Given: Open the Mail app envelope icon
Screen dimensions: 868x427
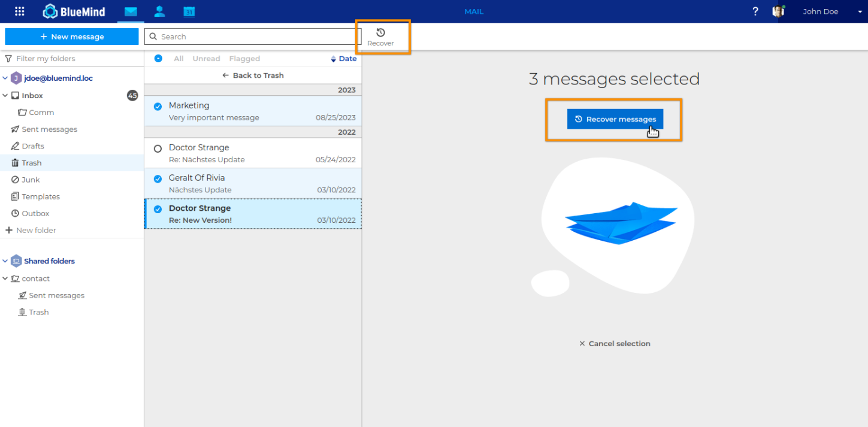Looking at the screenshot, I should (131, 11).
